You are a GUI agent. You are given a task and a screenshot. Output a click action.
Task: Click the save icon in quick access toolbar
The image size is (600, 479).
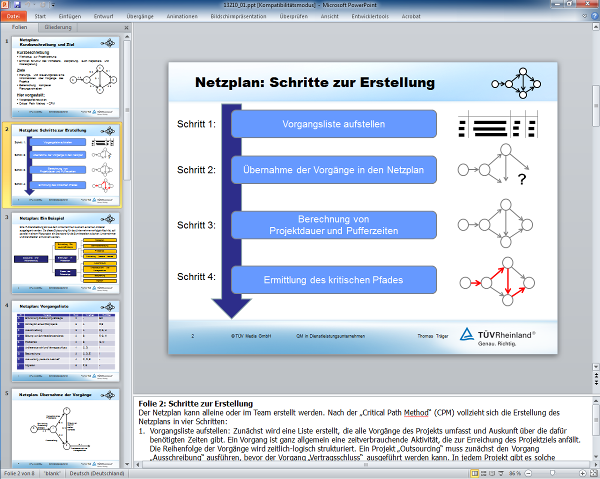pyautogui.click(x=19, y=5)
